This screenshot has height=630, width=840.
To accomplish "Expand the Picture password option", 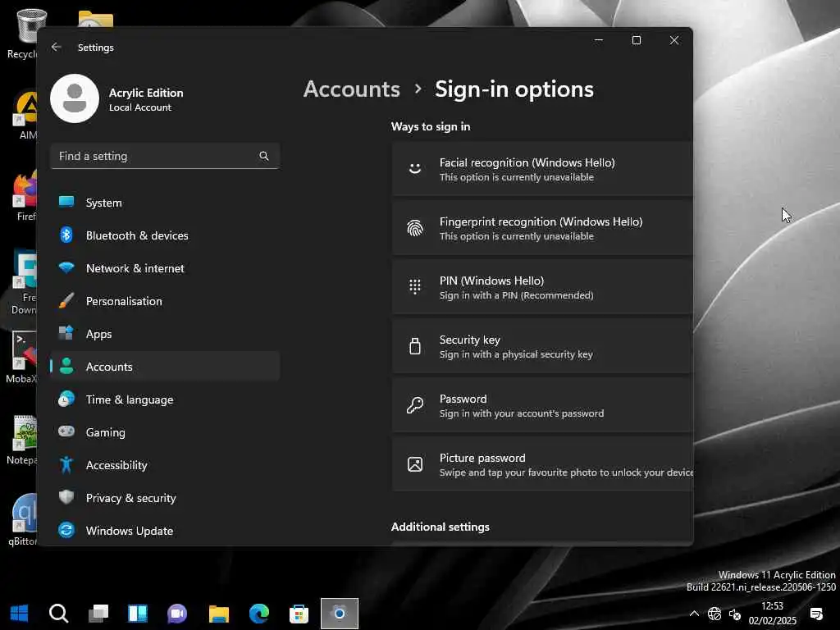I will [x=542, y=464].
